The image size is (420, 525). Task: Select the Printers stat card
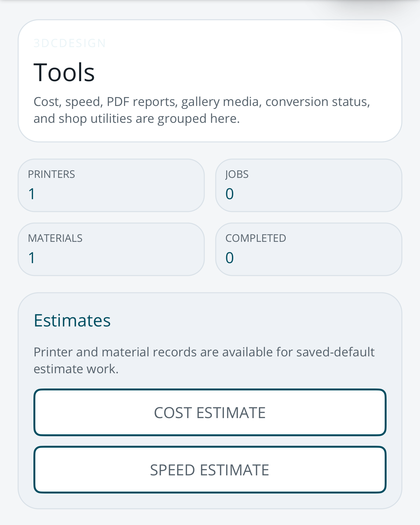click(111, 185)
